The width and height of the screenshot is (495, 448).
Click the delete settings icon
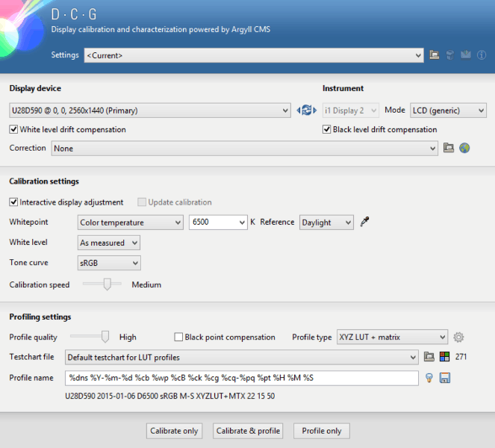tap(450, 55)
